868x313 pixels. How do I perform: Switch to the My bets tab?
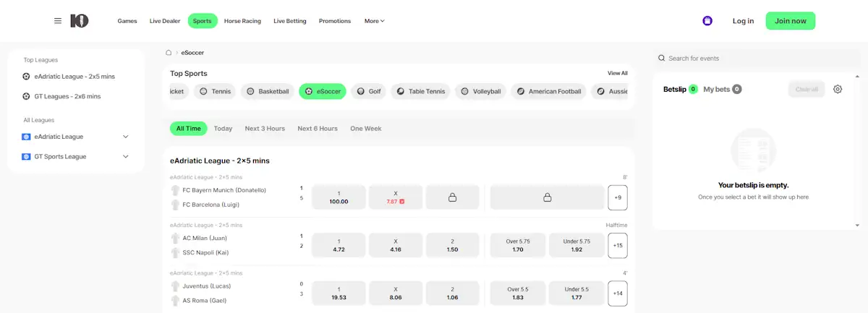pyautogui.click(x=722, y=89)
